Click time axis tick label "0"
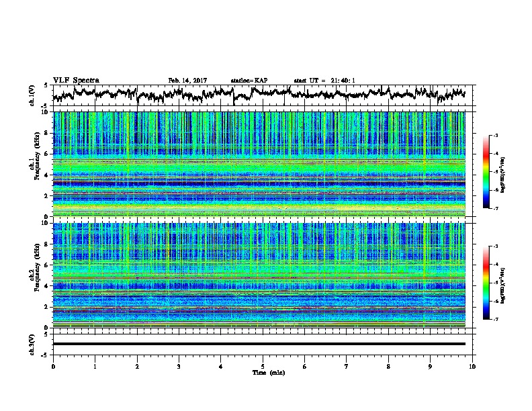Viewport: 532px width, 411px height. (53, 367)
